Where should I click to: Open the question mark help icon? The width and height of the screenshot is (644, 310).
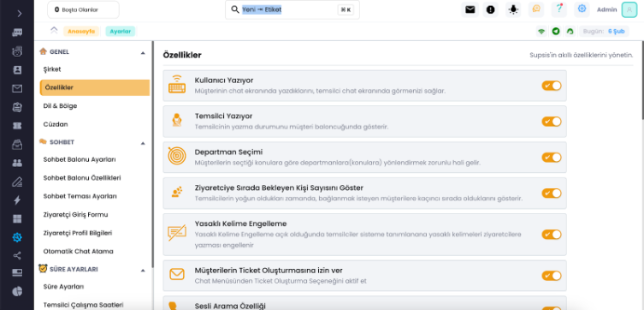559,9
